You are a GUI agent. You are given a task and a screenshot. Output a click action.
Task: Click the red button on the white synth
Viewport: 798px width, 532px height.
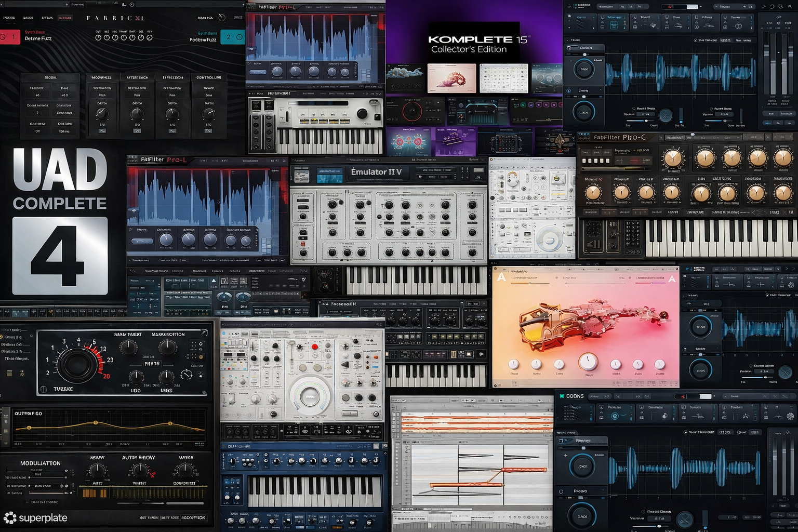314,347
